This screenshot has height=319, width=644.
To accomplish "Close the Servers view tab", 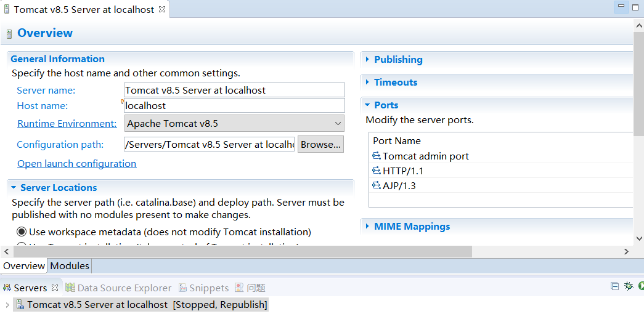I will [55, 288].
